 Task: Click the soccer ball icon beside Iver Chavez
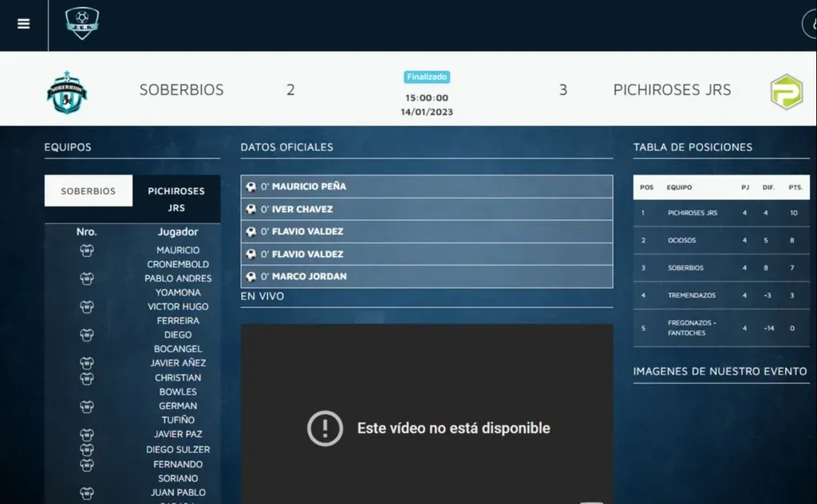click(x=251, y=209)
